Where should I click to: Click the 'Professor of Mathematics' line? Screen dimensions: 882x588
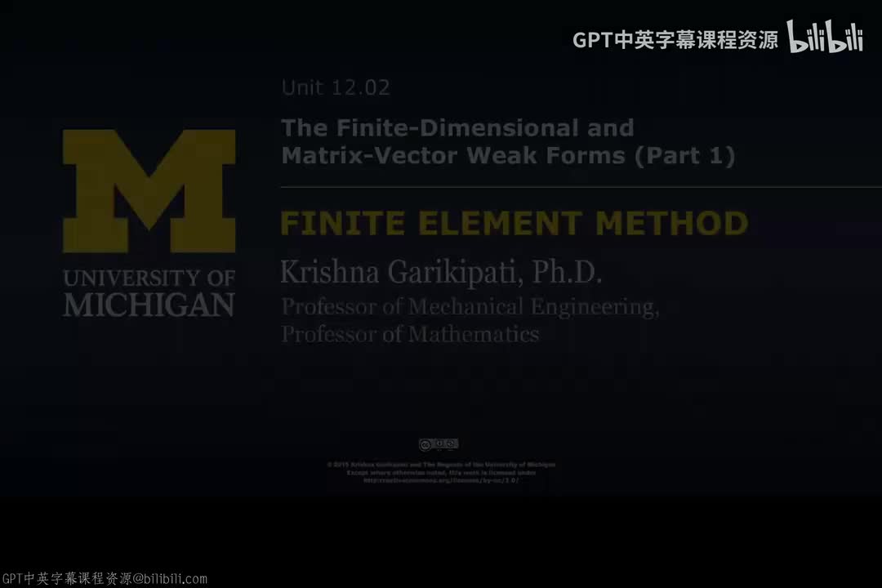pos(410,334)
